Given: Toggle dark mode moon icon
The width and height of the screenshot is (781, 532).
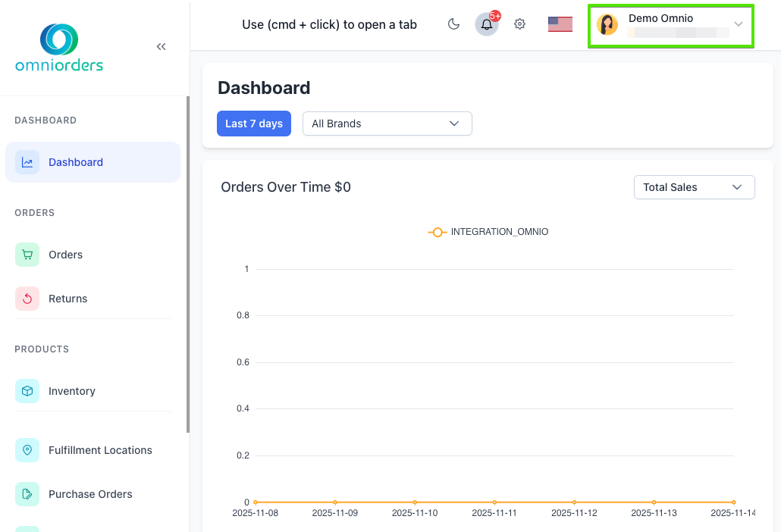Looking at the screenshot, I should (453, 24).
